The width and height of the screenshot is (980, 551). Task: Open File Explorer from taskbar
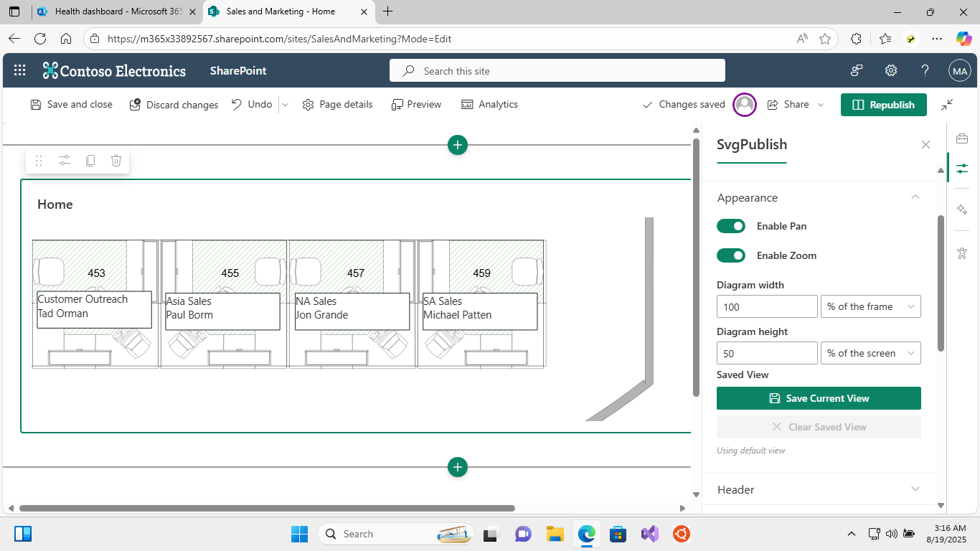(x=555, y=534)
